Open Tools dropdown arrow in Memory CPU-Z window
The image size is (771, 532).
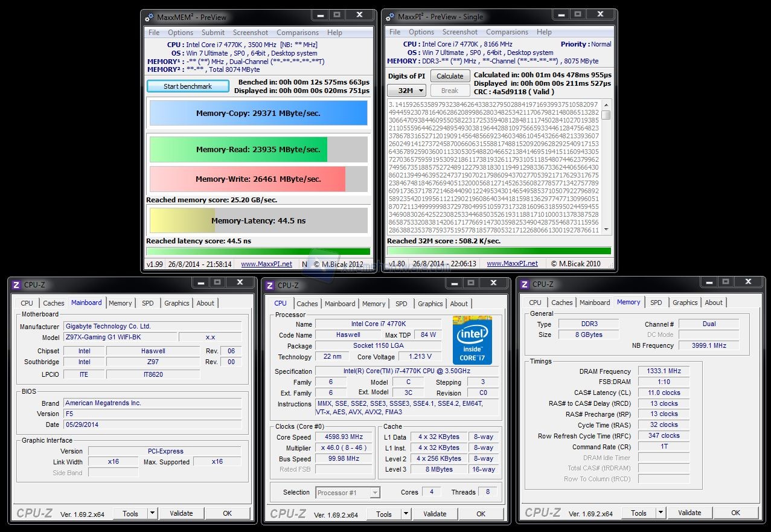tap(662, 513)
